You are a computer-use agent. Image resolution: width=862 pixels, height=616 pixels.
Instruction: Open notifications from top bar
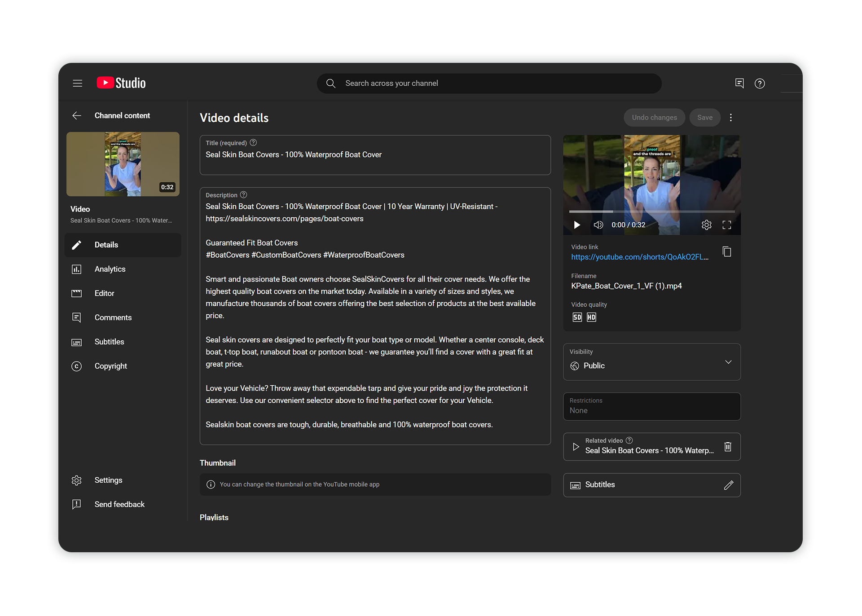tap(739, 83)
